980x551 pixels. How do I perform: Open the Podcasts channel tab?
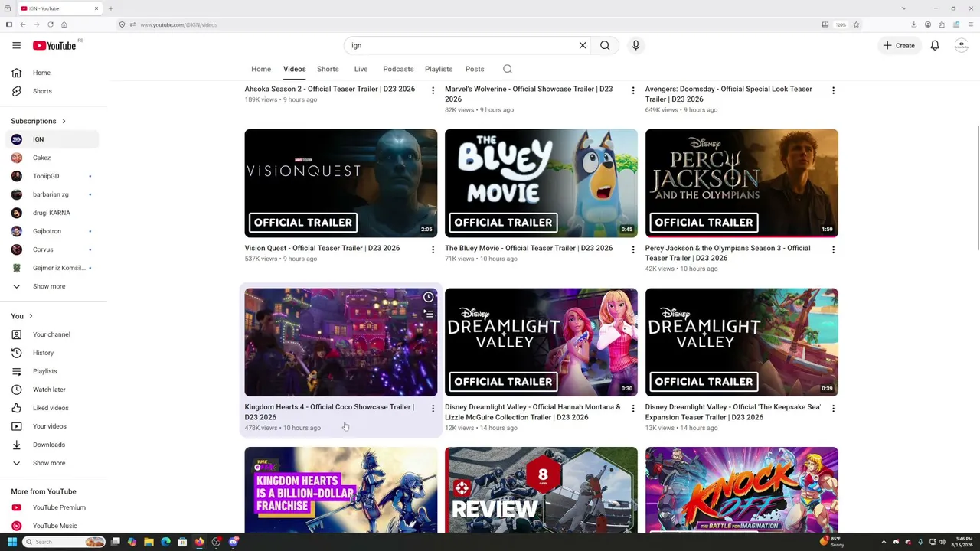398,69
